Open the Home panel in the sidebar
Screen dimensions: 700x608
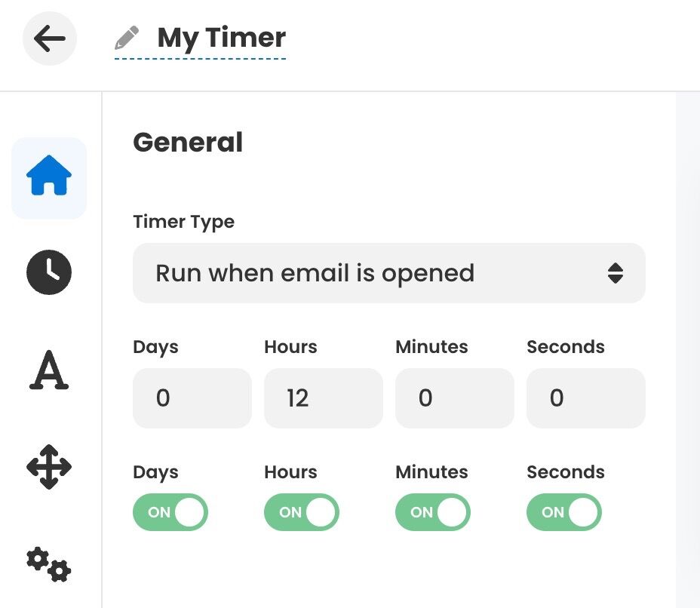click(48, 177)
